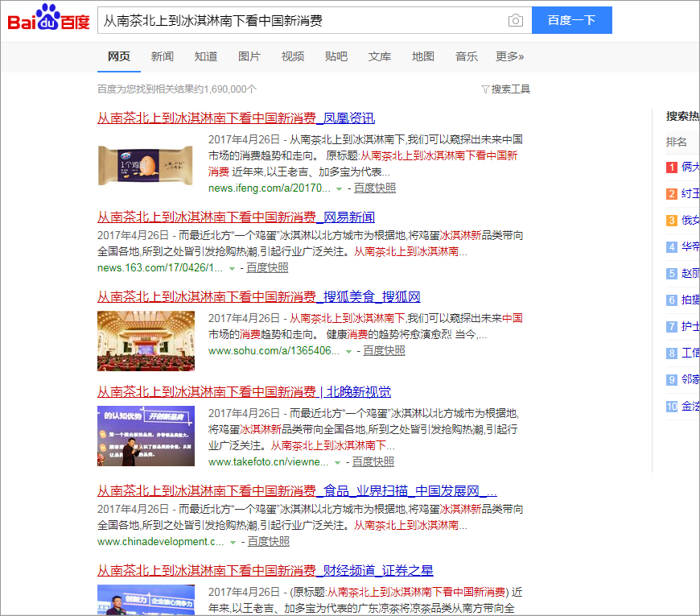Viewport: 700px width, 616px height.
Task: Open image search via the camera icon
Action: 515,20
